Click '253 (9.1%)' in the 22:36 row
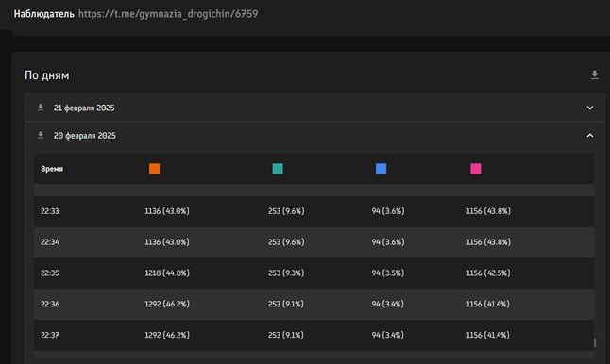The height and width of the screenshot is (364, 610). click(285, 304)
